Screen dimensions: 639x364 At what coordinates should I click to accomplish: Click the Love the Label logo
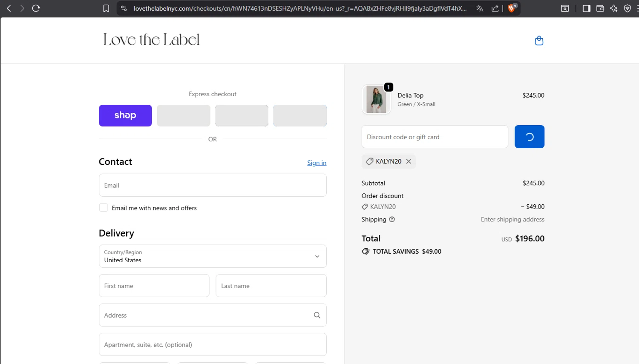click(x=151, y=40)
